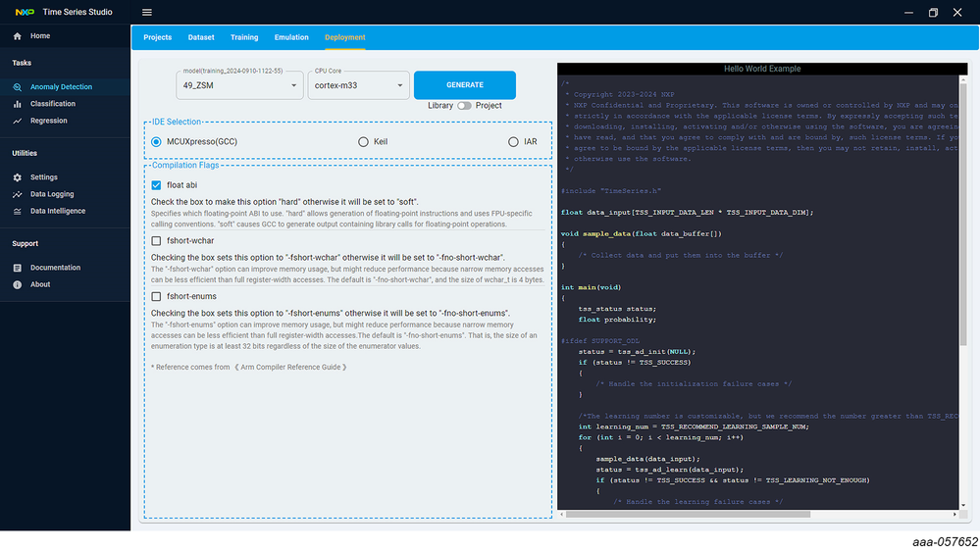This screenshot has height=551, width=980.
Task: Click the GENERATE button
Action: 465,85
